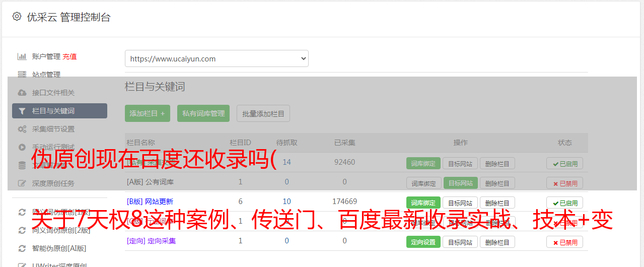Click the refresh icon beside 同义词伪原创[2版]
Image resolution: width=644 pixels, height=267 pixels.
click(x=22, y=230)
